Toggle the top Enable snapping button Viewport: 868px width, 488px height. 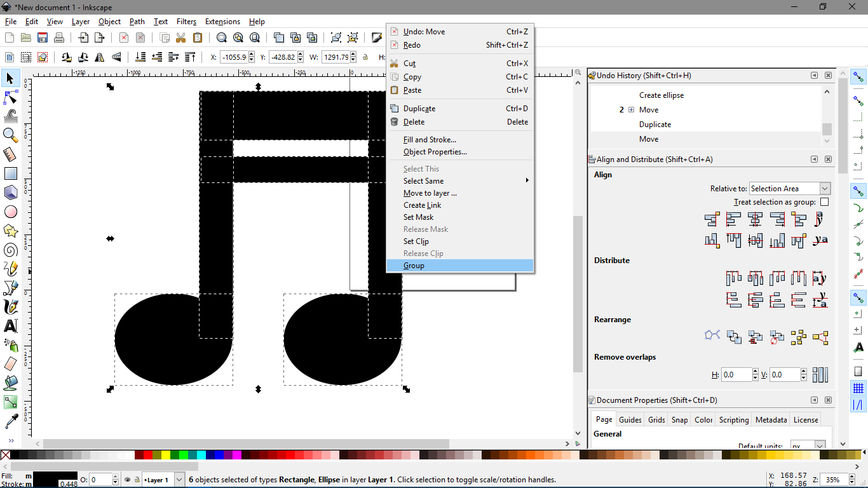point(858,78)
